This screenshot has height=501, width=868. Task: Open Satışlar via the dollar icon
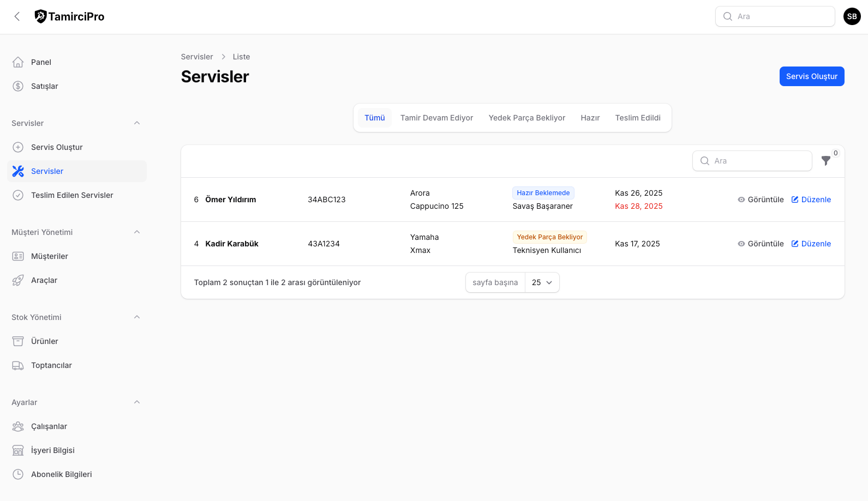[18, 86]
